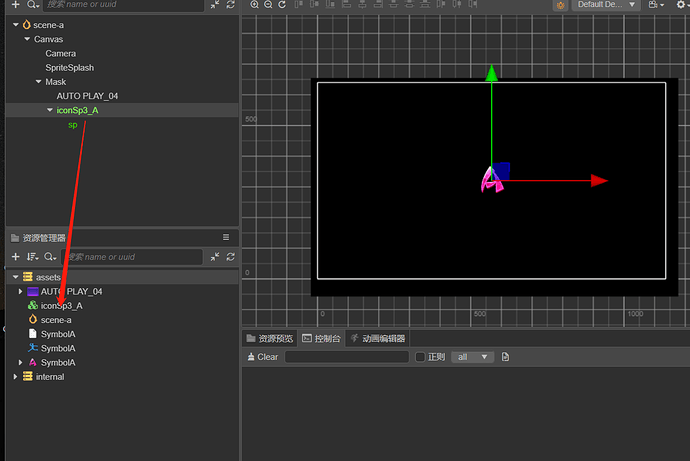Click the align left icon in scene toolbar
Screen dimensions: 690x461
point(347,4)
